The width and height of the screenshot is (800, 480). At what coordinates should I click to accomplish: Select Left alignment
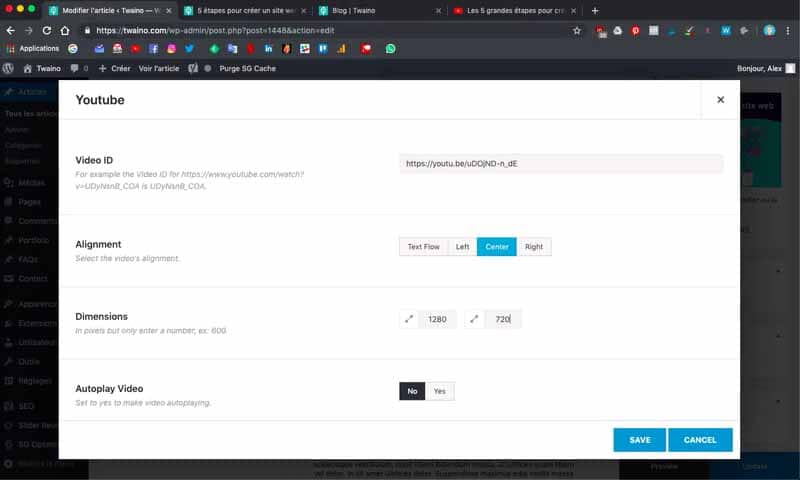coord(462,247)
